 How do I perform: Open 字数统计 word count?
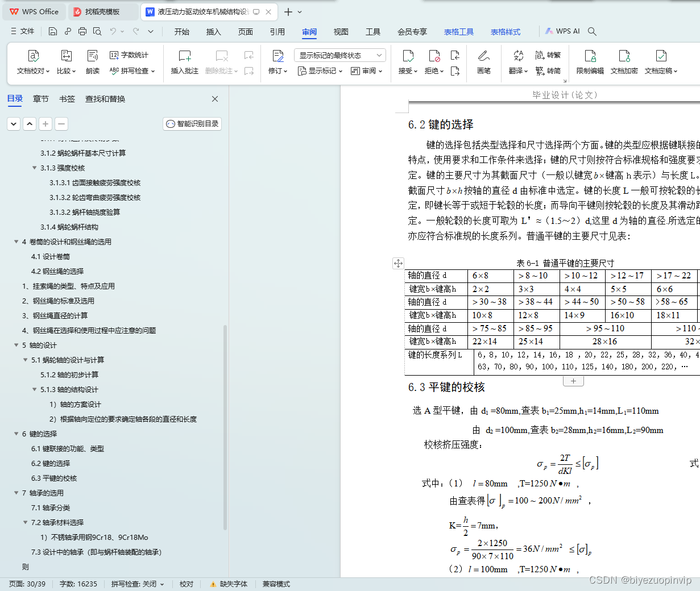tap(129, 55)
